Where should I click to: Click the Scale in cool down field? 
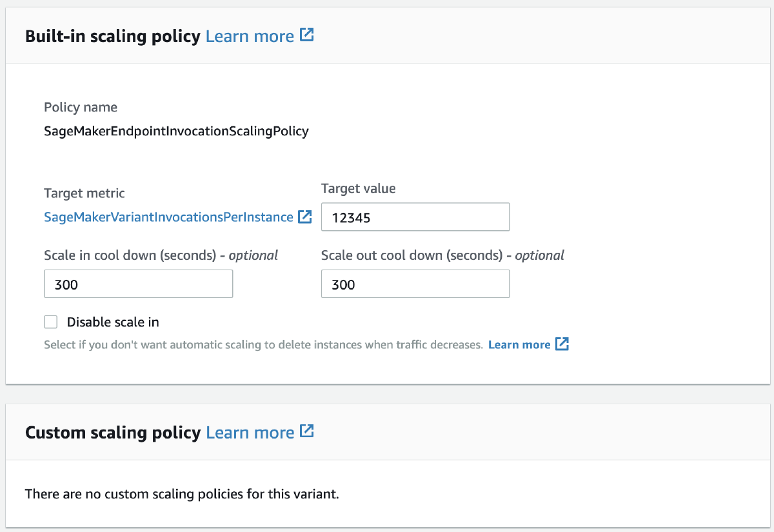[x=138, y=284]
